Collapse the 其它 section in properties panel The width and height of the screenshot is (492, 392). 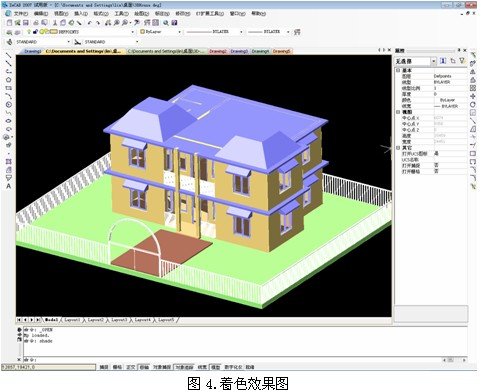pos(398,148)
